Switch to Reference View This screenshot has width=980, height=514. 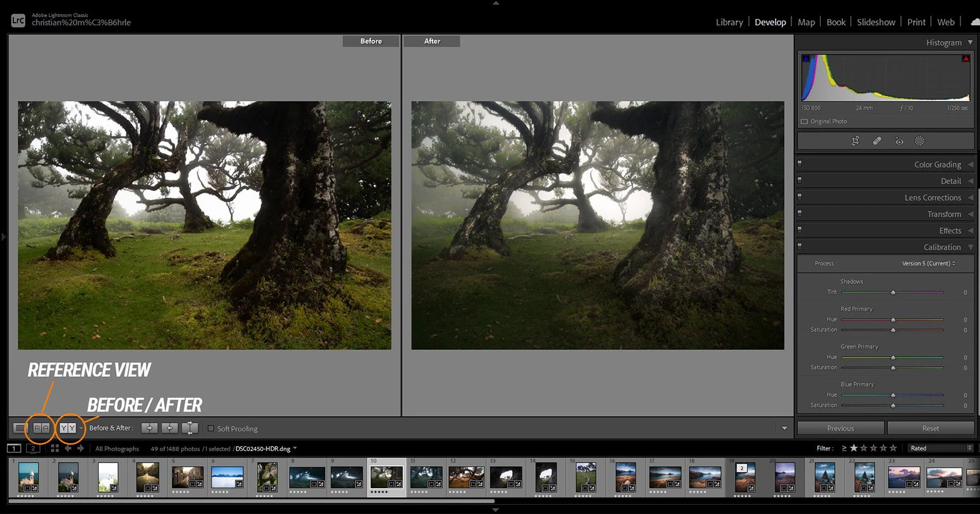(41, 428)
